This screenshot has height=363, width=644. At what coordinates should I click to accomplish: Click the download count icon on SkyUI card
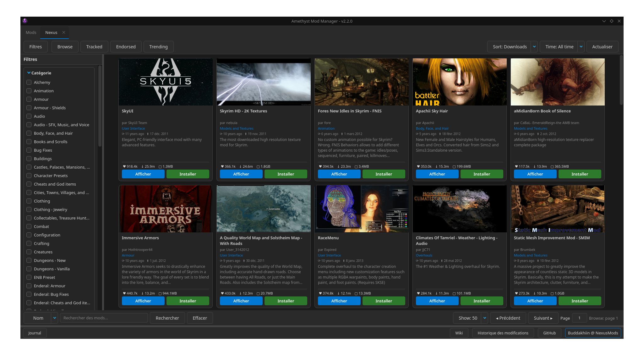point(143,166)
